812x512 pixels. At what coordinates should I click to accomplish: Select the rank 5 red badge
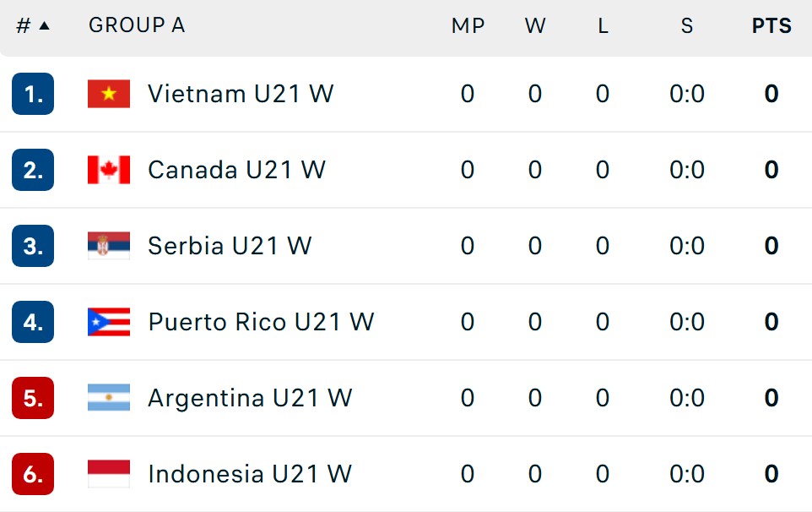click(33, 398)
